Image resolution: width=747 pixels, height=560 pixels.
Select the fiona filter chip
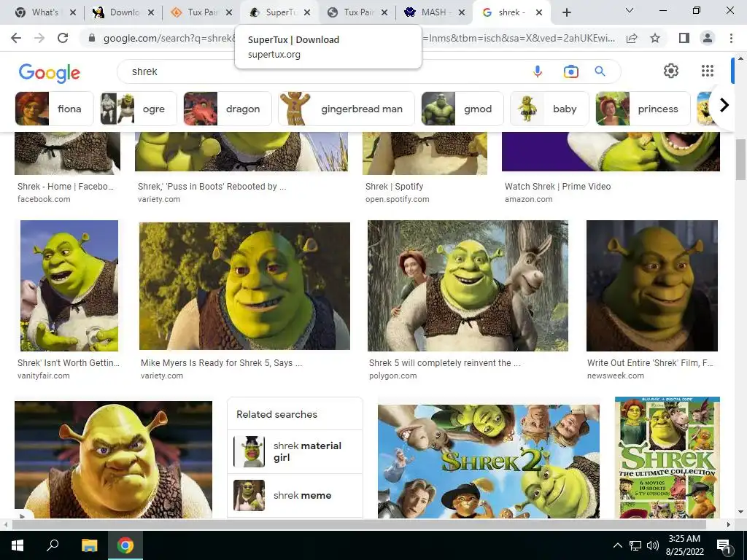pos(54,109)
